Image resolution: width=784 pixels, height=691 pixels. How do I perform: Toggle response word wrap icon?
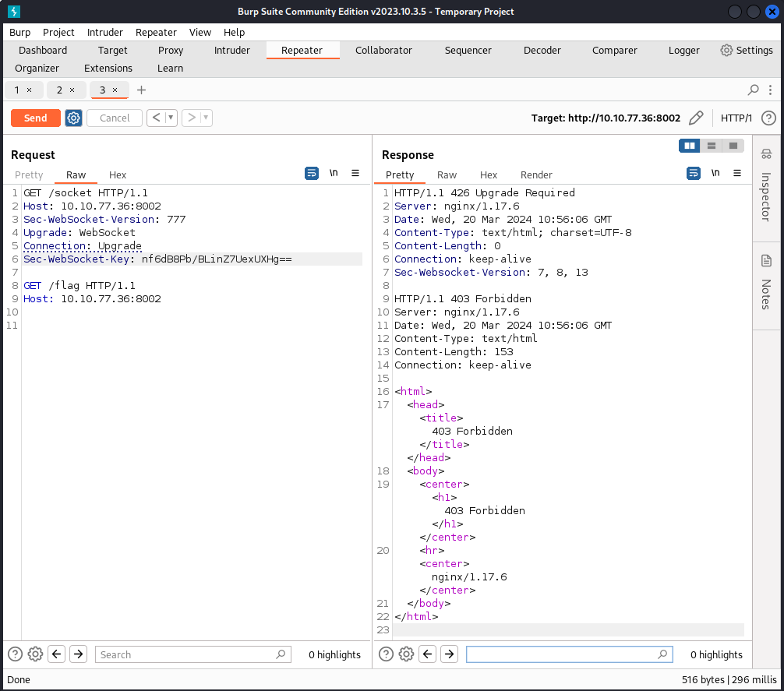coord(694,173)
